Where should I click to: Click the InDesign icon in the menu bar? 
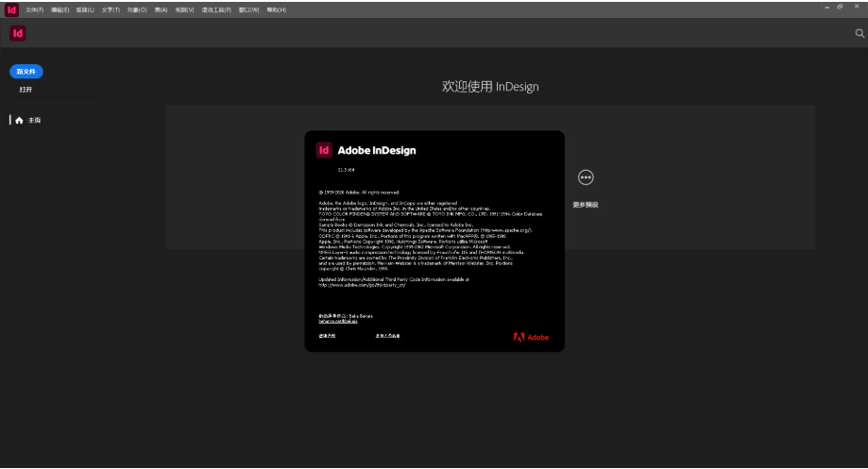tap(11, 10)
